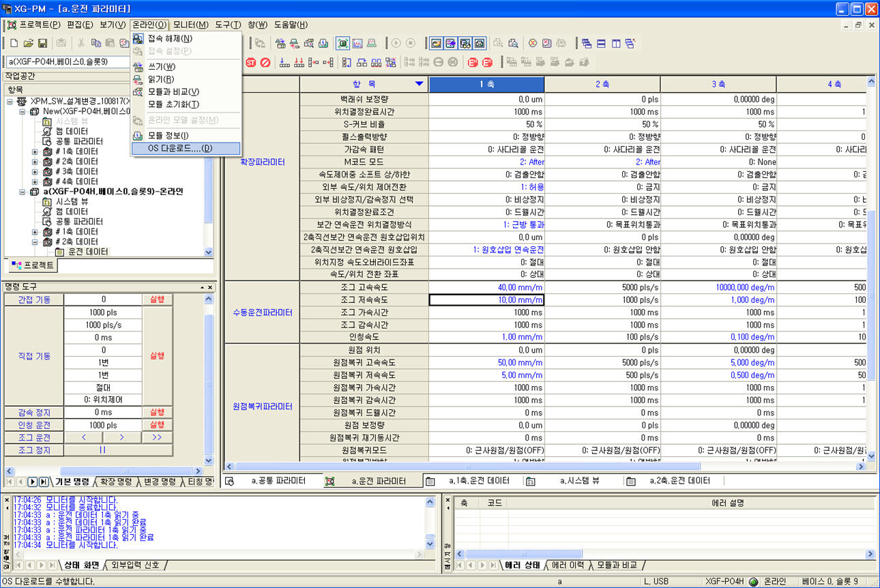880x588 pixels.
Task: Save the project using the disk icon
Action: [42, 42]
